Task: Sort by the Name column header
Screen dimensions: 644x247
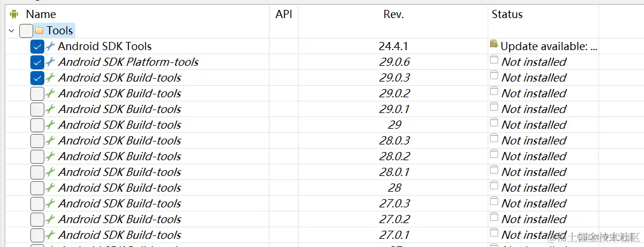Action: pyautogui.click(x=41, y=15)
